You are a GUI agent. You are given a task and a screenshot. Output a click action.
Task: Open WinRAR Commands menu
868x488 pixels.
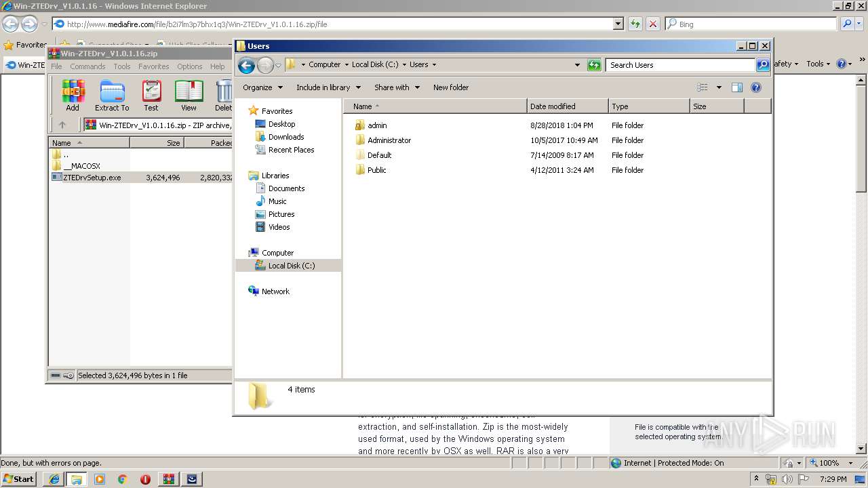pos(87,66)
